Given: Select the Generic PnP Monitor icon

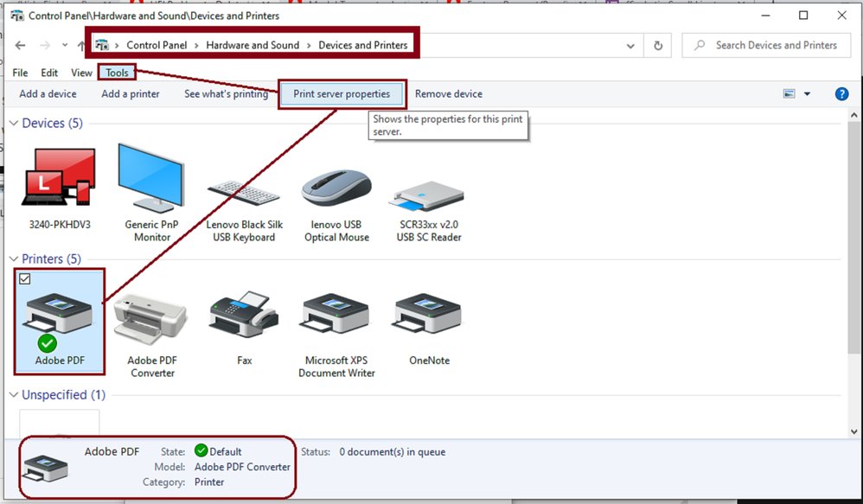Looking at the screenshot, I should 151,178.
